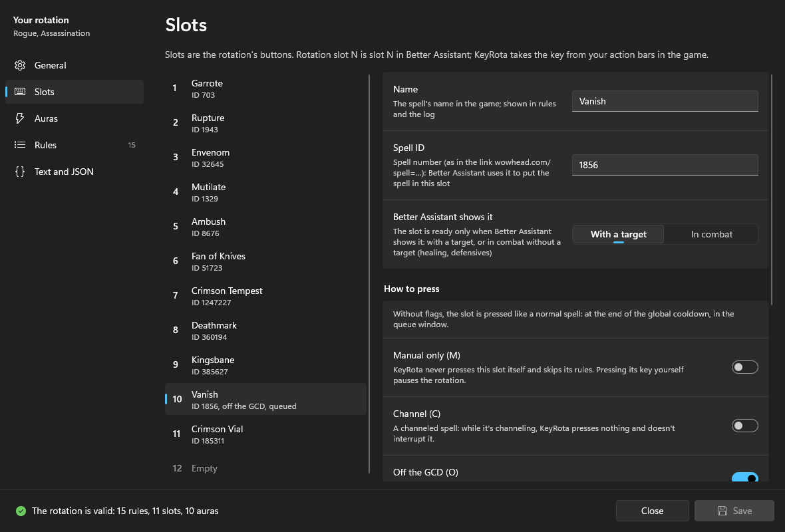This screenshot has width=785, height=532.
Task: Click the How to press heading
Action: pos(412,289)
